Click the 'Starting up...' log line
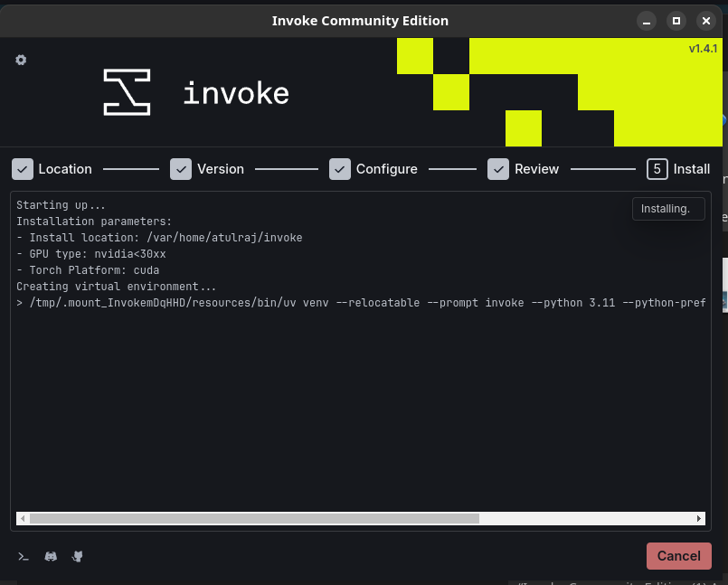728x585 pixels. tap(61, 205)
